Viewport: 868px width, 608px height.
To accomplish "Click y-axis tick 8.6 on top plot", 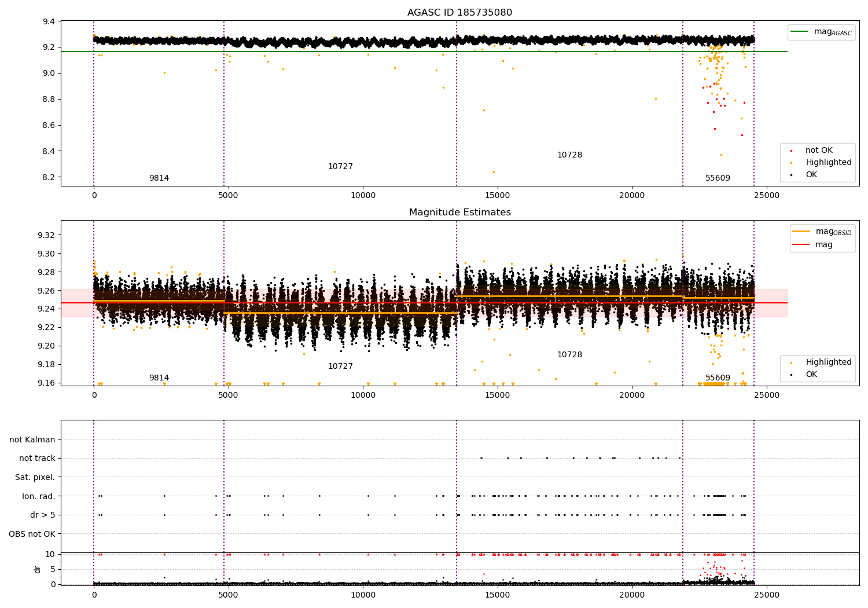I will [49, 126].
